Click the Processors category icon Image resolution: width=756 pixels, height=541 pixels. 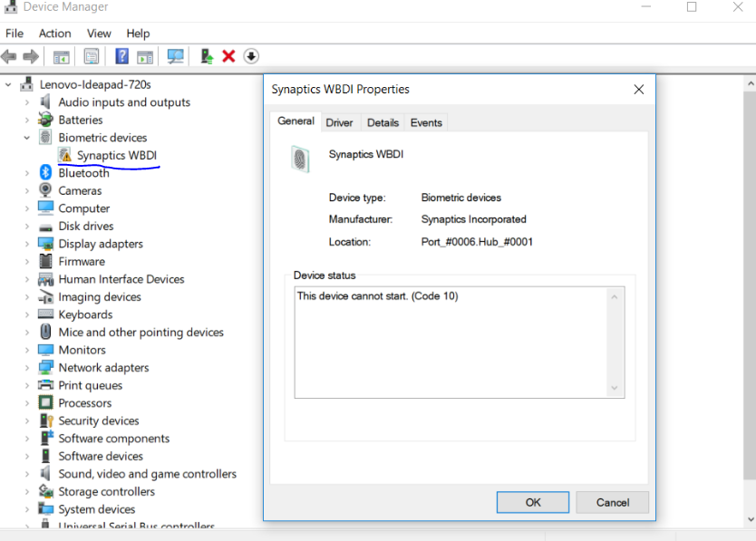click(46, 402)
